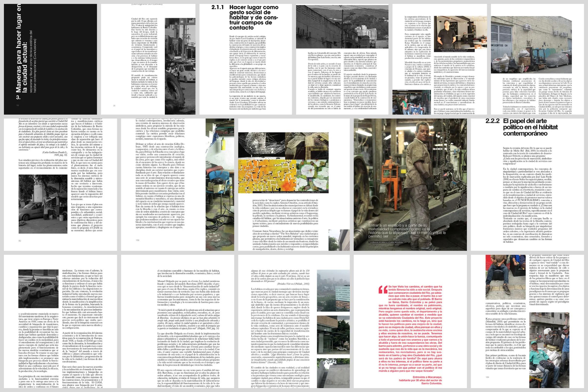Click the section number '2.2.2'
Viewport: 588px width, 392px height.
[x=492, y=121]
